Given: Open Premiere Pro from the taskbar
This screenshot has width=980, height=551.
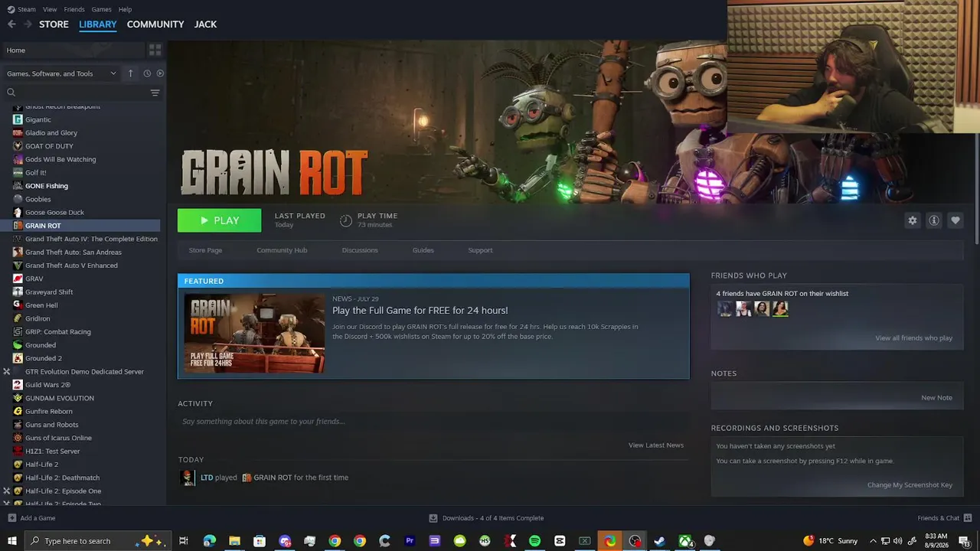Looking at the screenshot, I should 410,541.
